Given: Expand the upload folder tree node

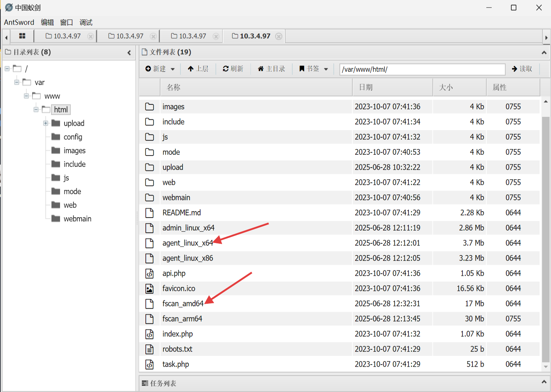Looking at the screenshot, I should [46, 123].
